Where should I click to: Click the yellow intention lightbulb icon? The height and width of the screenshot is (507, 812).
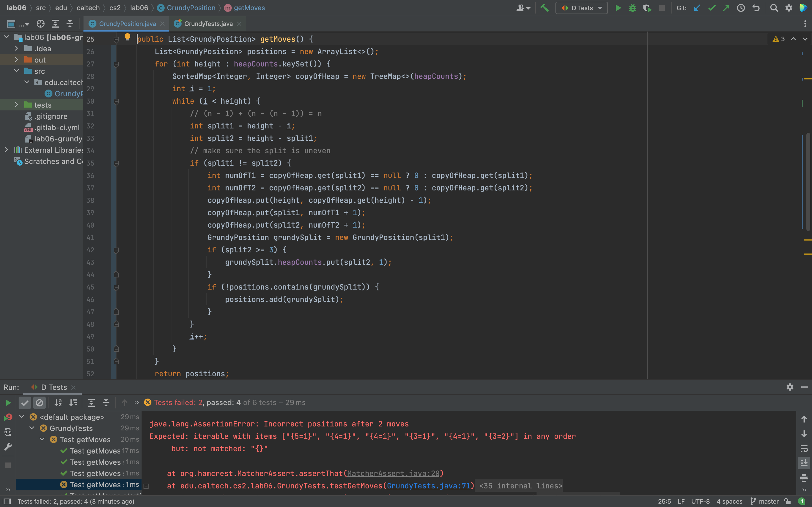[127, 37]
